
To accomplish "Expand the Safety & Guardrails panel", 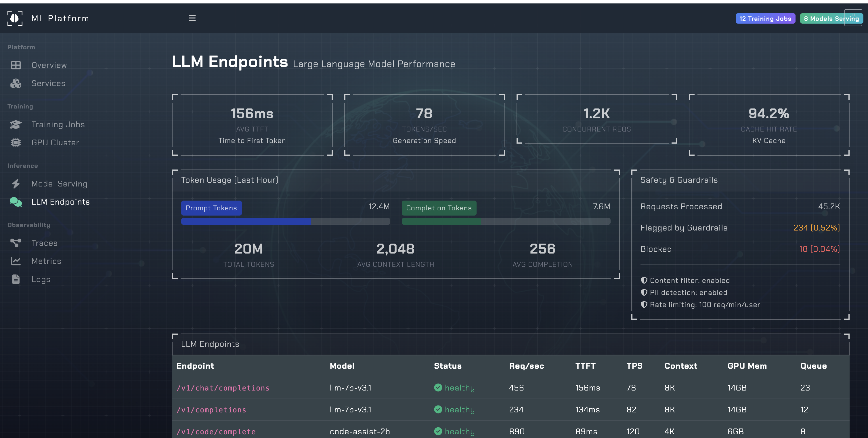I will tap(679, 180).
